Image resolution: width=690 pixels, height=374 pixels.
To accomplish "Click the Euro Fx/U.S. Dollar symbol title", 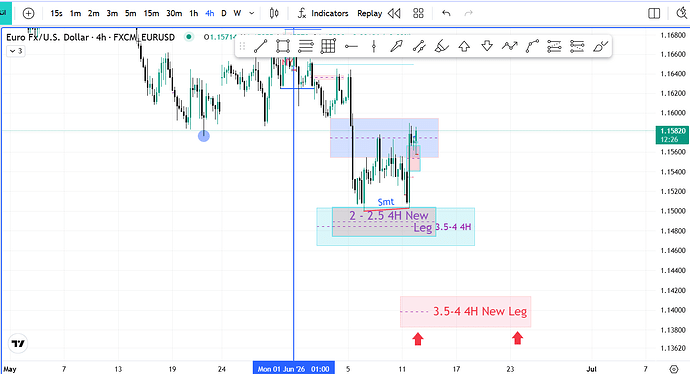I will coord(90,37).
